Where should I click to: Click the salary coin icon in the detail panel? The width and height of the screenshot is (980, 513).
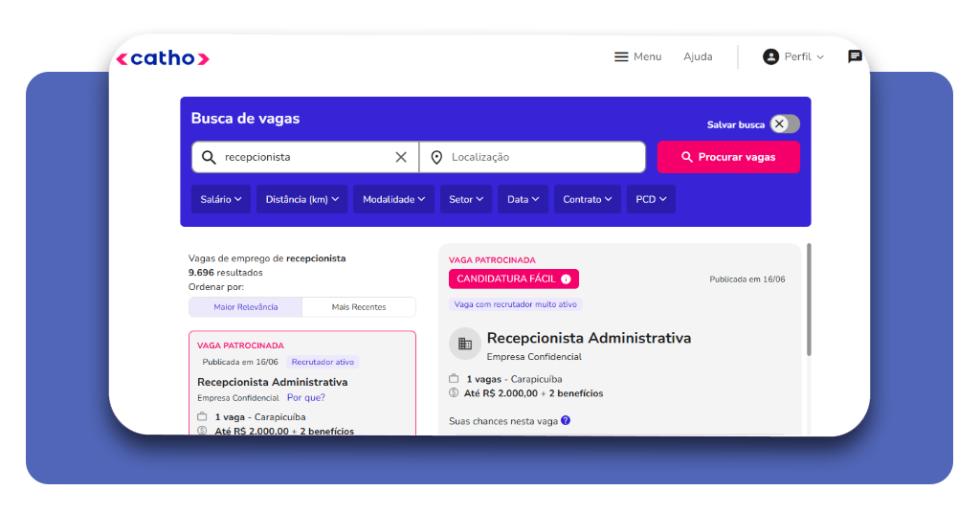pyautogui.click(x=454, y=392)
